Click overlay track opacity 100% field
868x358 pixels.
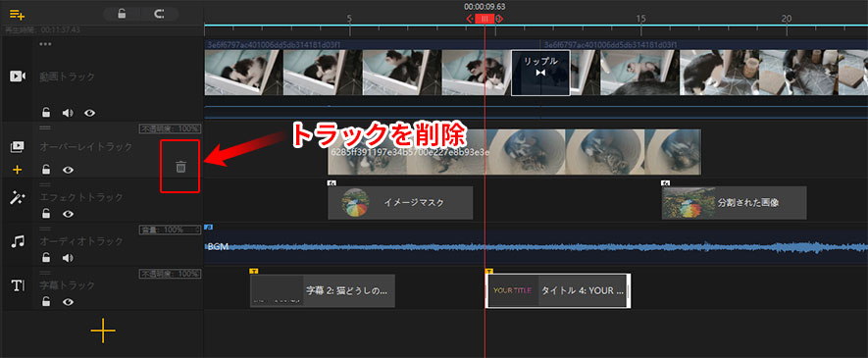(x=170, y=128)
